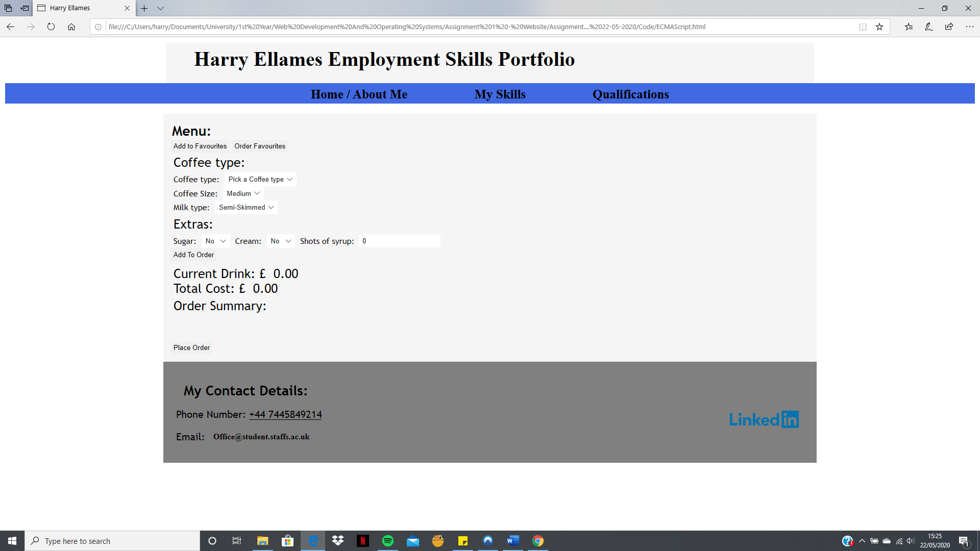Refresh the page using the reload icon

pos(51,27)
